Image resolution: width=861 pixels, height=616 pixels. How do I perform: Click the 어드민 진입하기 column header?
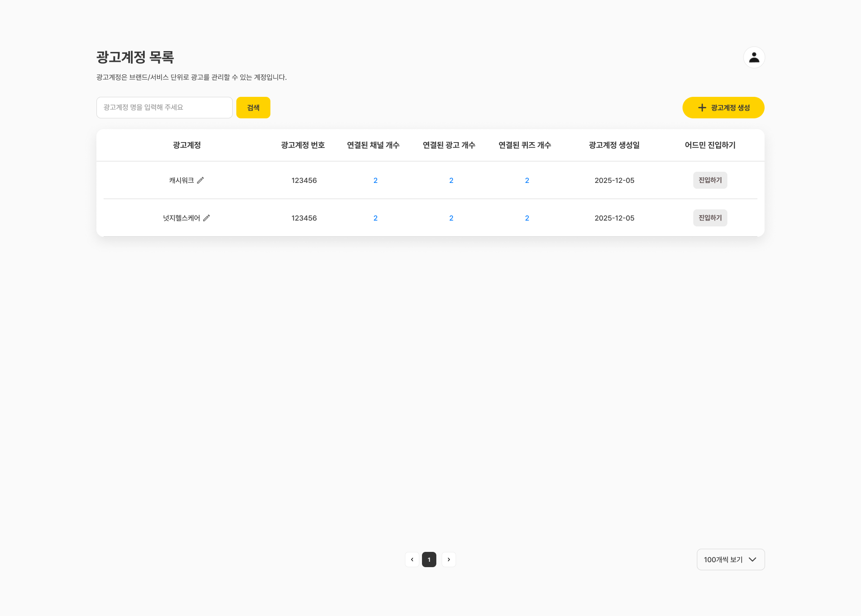coord(710,145)
